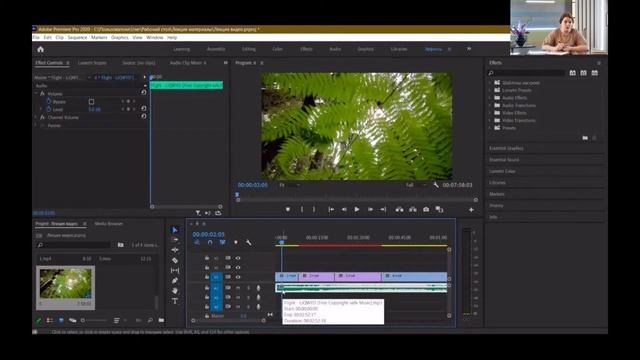The width and height of the screenshot is (640, 360).
Task: Switch to the Lumetri Scopes tab
Action: click(x=93, y=63)
